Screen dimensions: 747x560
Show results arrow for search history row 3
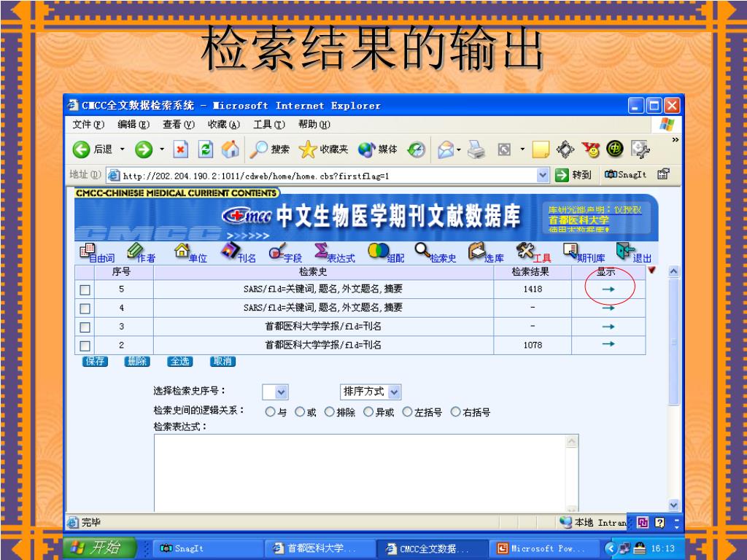pyautogui.click(x=608, y=327)
